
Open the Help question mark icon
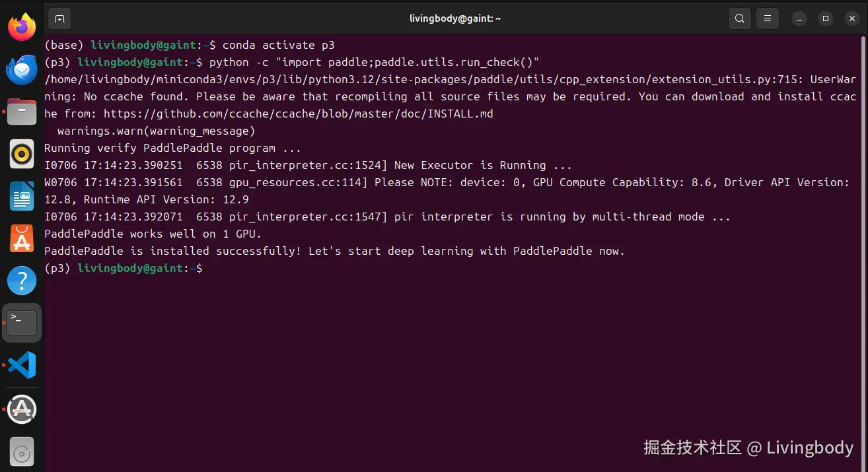[22, 281]
